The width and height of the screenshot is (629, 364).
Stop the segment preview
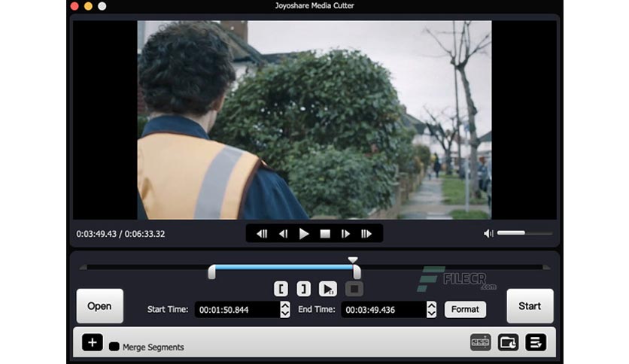354,289
